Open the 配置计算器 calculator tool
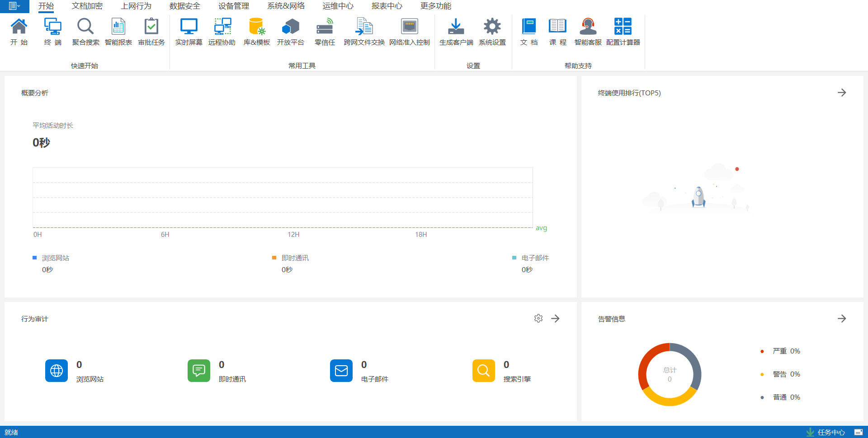868x438 pixels. [623, 27]
